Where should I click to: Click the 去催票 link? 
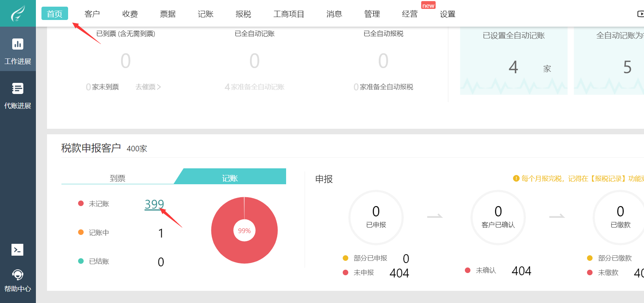point(148,87)
